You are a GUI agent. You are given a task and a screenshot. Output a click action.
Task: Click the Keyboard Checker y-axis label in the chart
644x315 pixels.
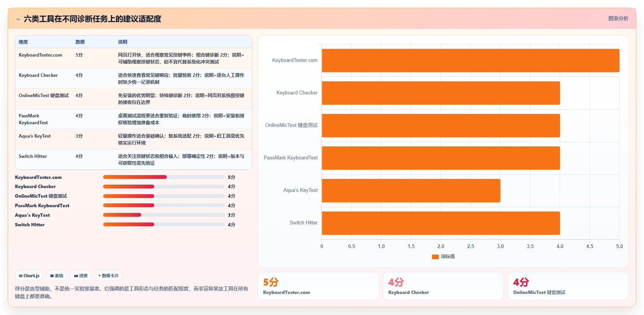[x=297, y=93]
